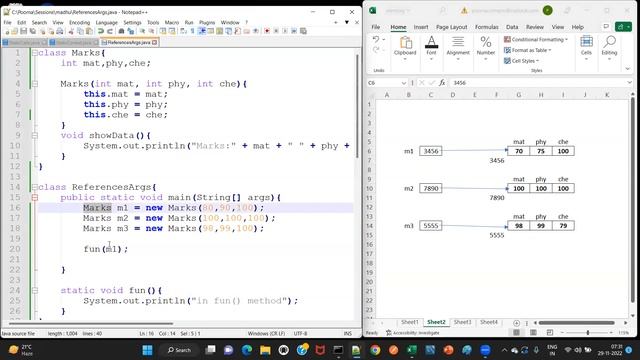Select the m2 cell containing 7890

[x=431, y=188]
